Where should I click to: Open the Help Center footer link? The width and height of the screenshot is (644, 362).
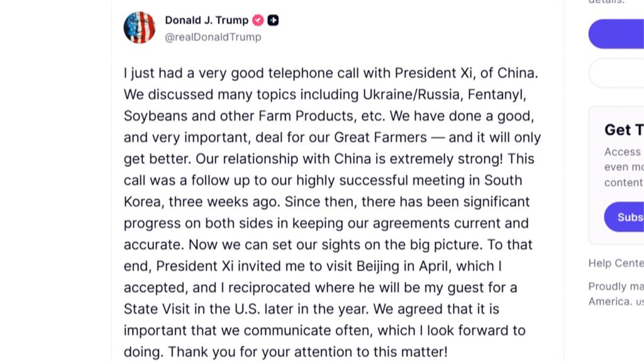[x=616, y=263]
